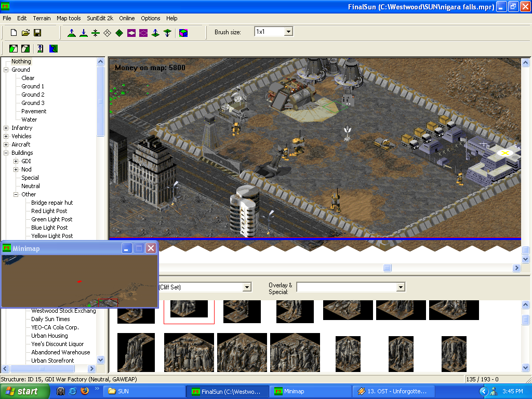Click the colored 3D cube toolbar icon

(183, 33)
